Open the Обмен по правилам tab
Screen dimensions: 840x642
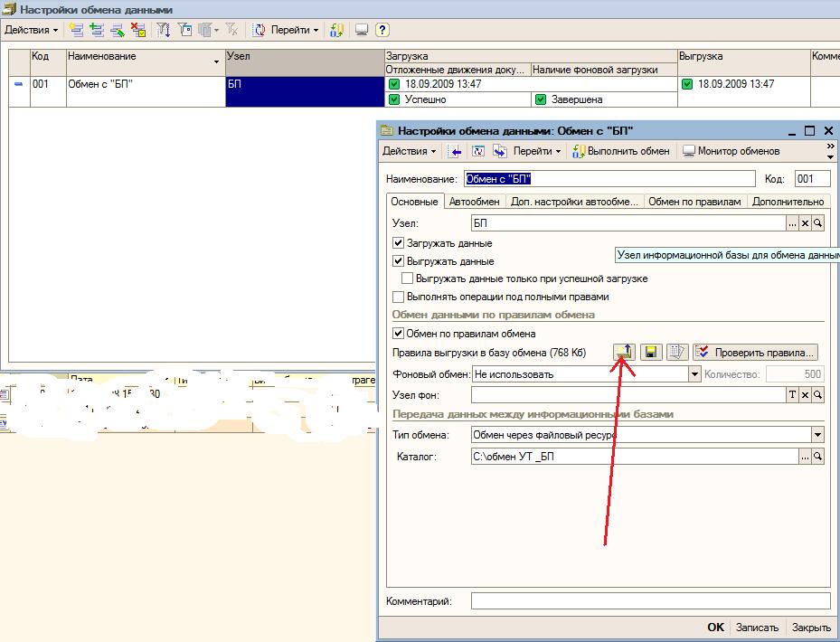click(694, 202)
